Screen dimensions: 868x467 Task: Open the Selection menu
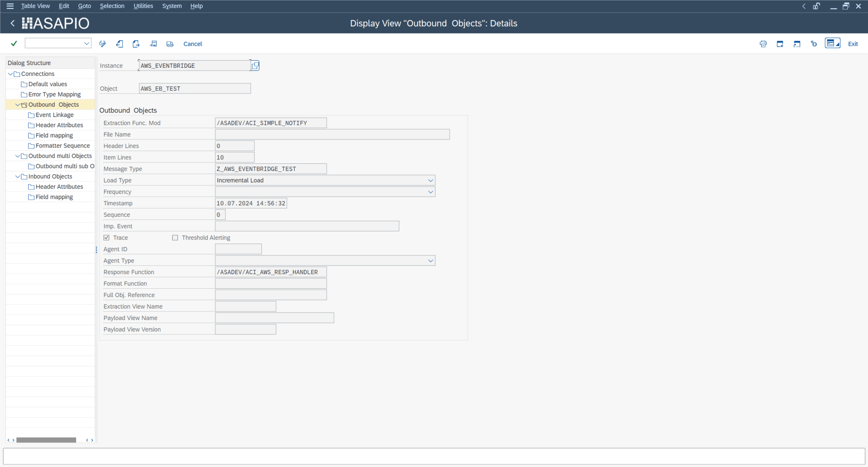point(112,6)
